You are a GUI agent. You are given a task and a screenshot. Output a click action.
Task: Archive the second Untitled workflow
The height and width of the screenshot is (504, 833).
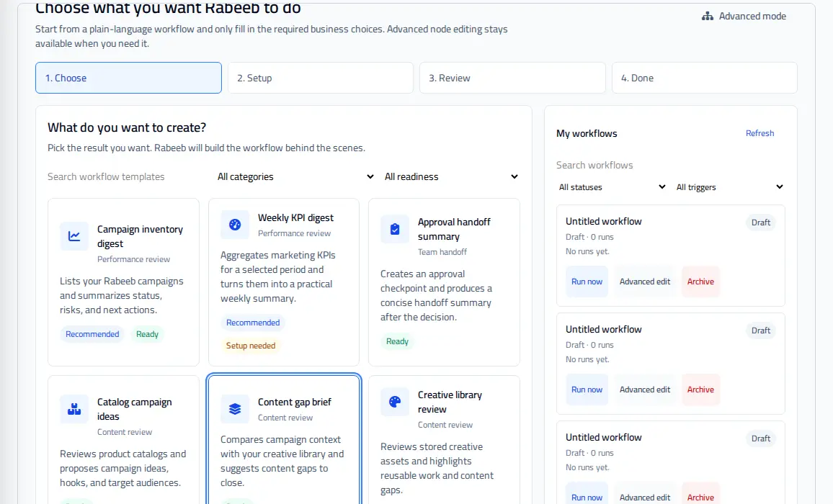coord(700,390)
